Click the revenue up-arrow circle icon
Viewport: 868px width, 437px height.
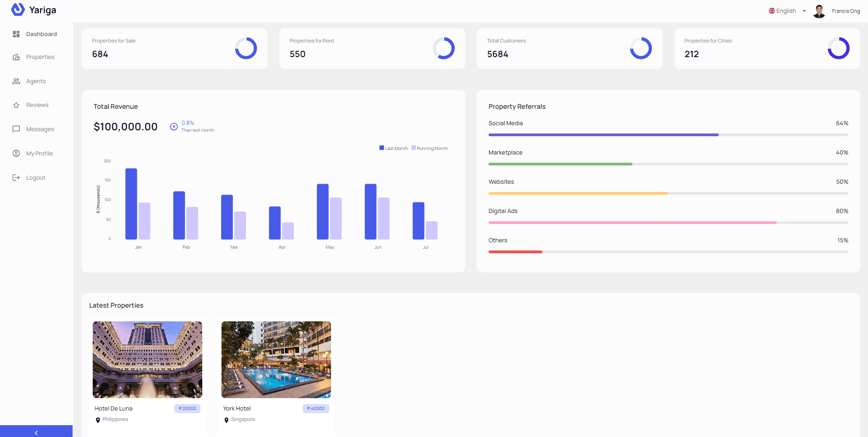coord(174,127)
